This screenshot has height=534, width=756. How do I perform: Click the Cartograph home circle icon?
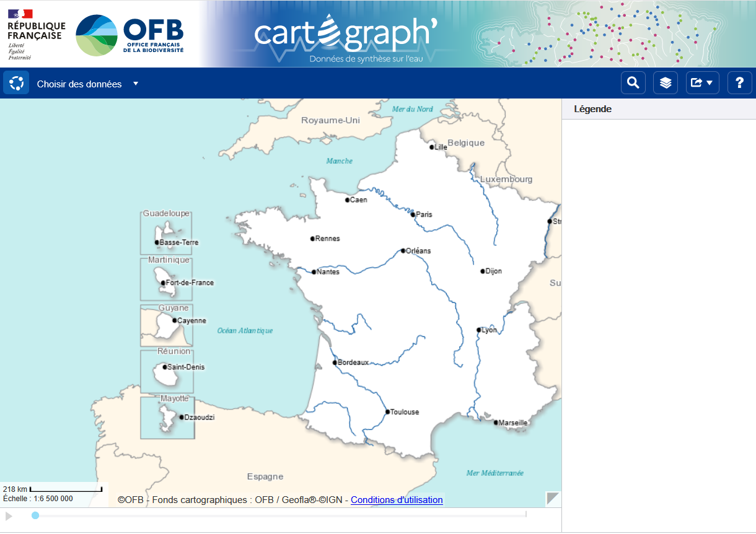click(16, 83)
